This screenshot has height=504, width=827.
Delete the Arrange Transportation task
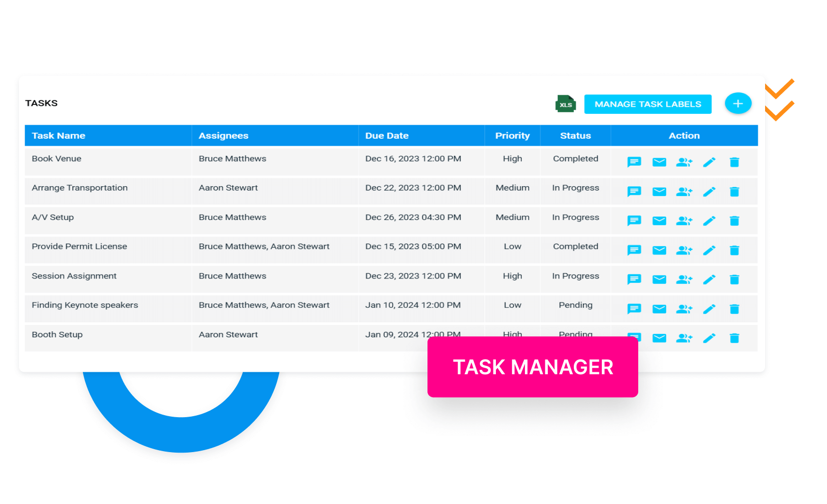[x=735, y=191]
